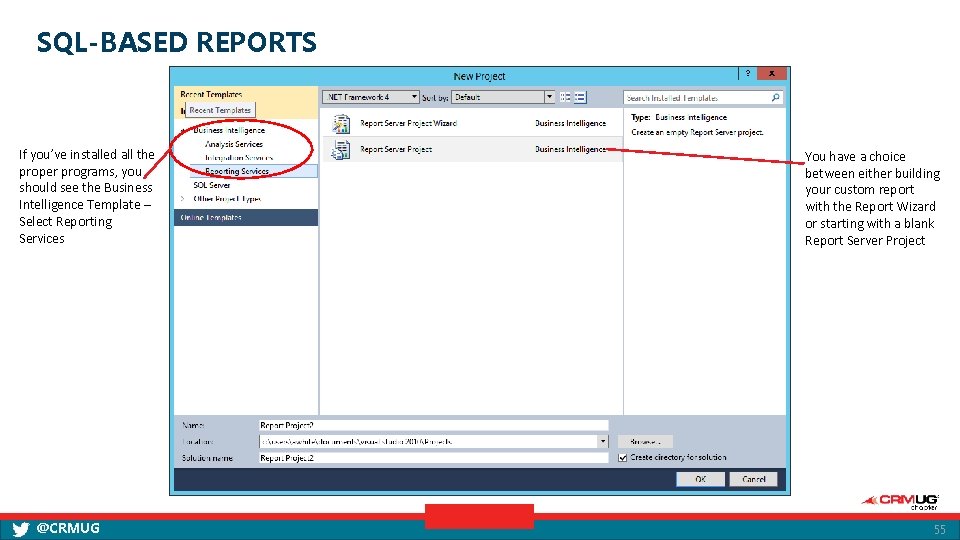This screenshot has height=540, width=960.
Task: Click the Twitter bird icon
Action: click(20, 529)
